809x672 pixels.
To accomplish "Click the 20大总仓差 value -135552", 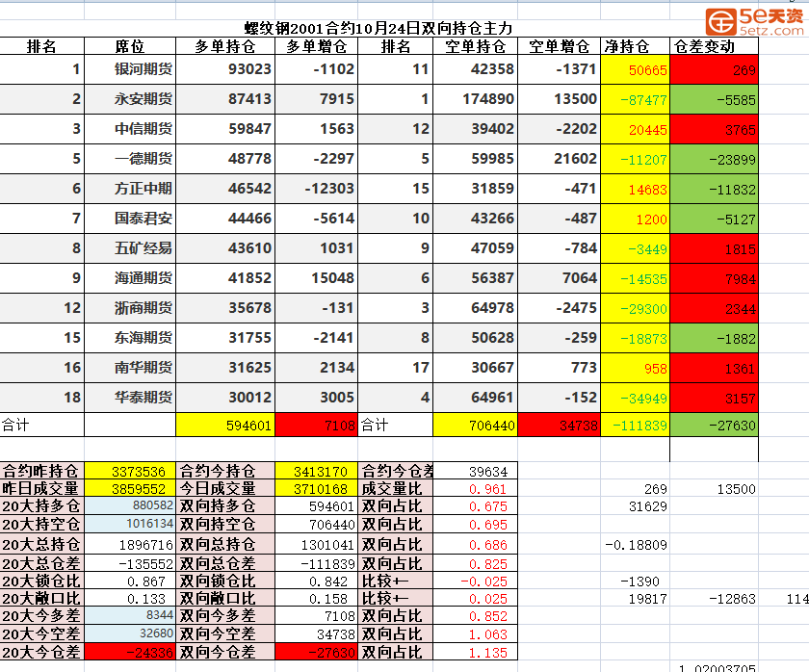I will click(130, 563).
